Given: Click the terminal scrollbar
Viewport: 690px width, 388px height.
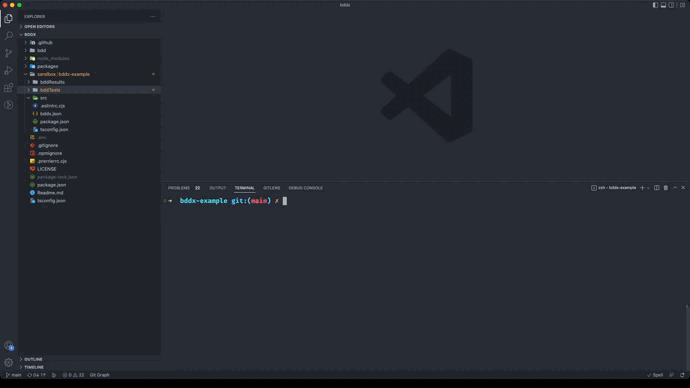Looking at the screenshot, I should coord(687,338).
